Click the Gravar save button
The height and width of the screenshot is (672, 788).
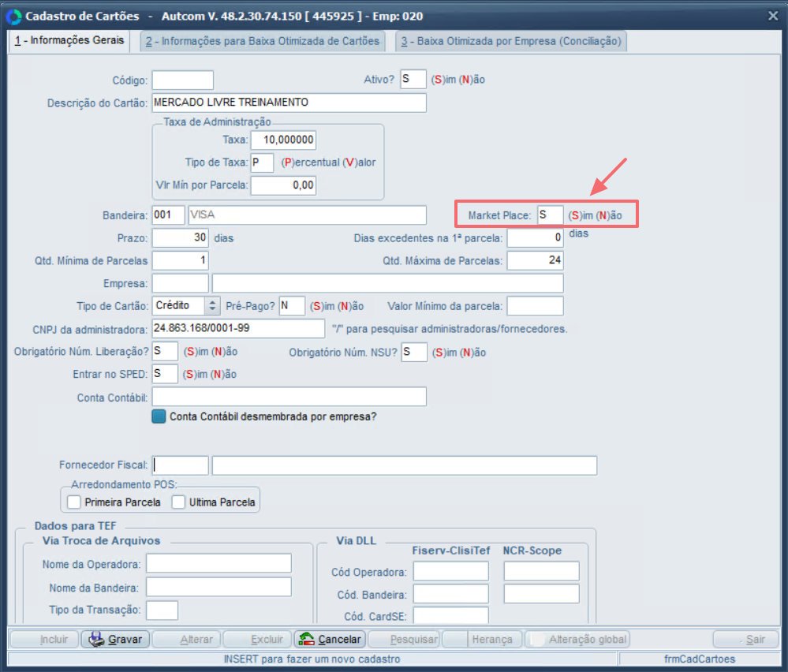[x=114, y=639]
